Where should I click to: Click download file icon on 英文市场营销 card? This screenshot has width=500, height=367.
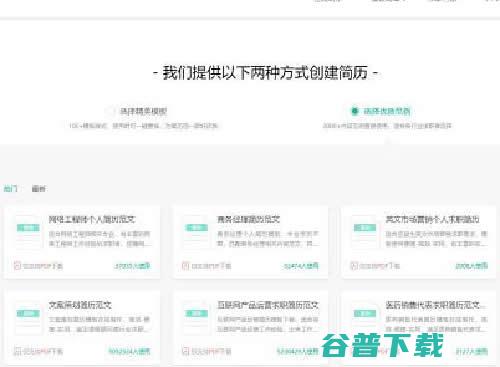coord(354,266)
